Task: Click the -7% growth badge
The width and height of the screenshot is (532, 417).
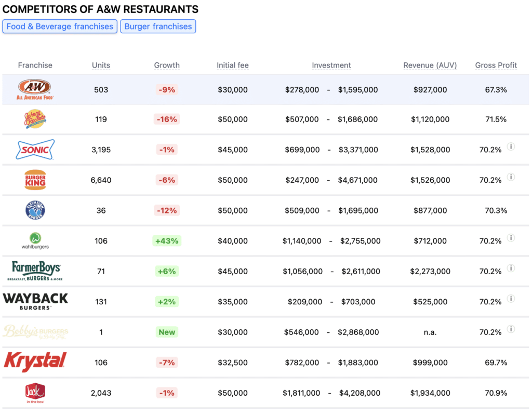Action: point(167,362)
